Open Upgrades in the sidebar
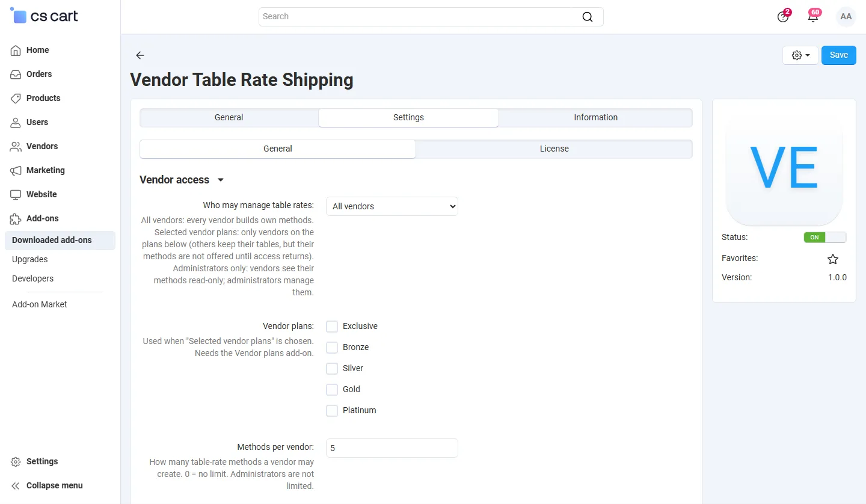Viewport: 866px width, 504px height. [x=30, y=260]
